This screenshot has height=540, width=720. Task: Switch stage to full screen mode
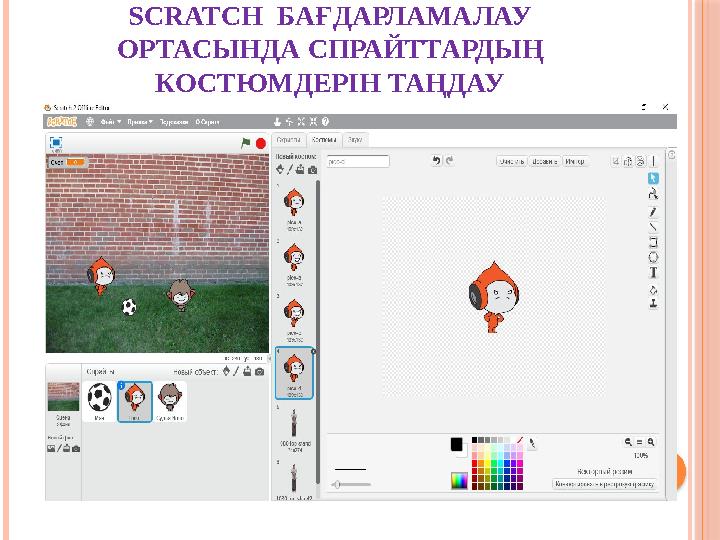56,143
